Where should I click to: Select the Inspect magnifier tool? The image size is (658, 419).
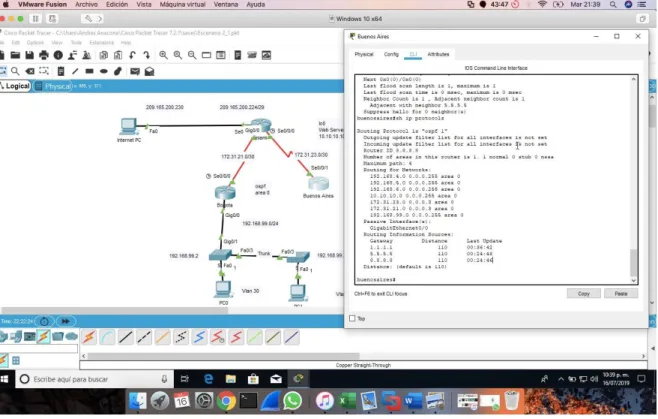(x=15, y=71)
